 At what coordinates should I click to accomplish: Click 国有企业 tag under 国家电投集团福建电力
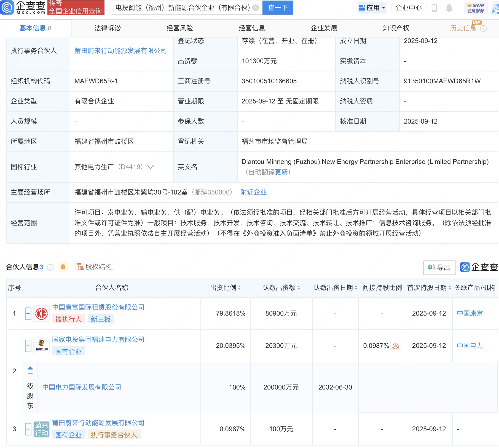coord(68,352)
